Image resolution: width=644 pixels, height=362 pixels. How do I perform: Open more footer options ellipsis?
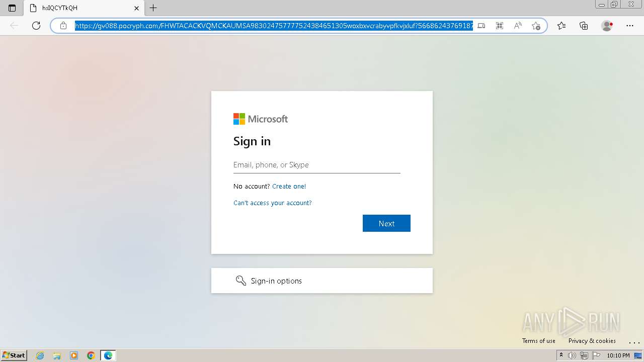(x=634, y=342)
